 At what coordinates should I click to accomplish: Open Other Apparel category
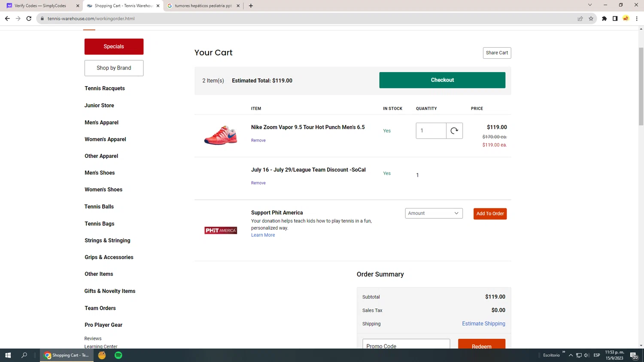[101, 156]
